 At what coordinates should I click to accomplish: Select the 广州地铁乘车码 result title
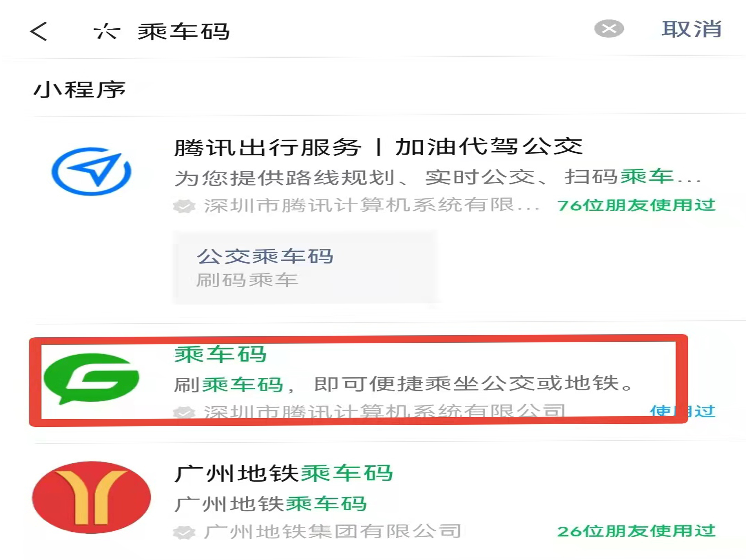click(284, 473)
